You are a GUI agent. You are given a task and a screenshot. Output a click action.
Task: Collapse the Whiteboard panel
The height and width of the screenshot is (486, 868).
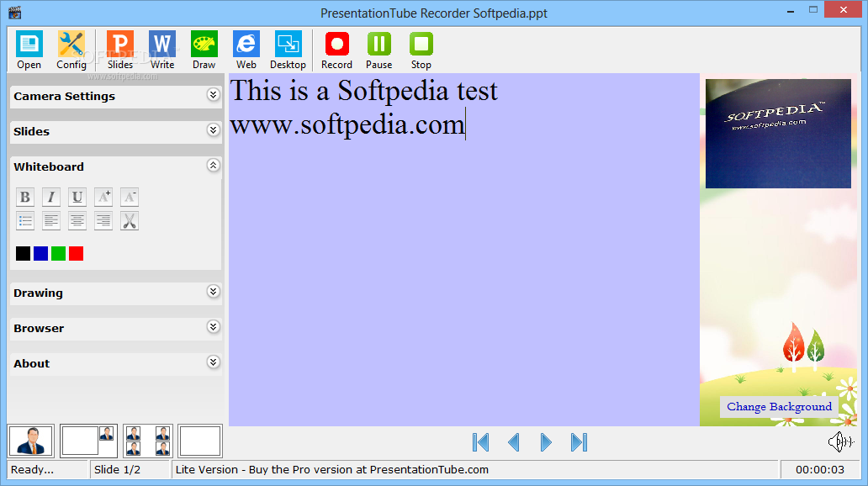click(x=213, y=166)
